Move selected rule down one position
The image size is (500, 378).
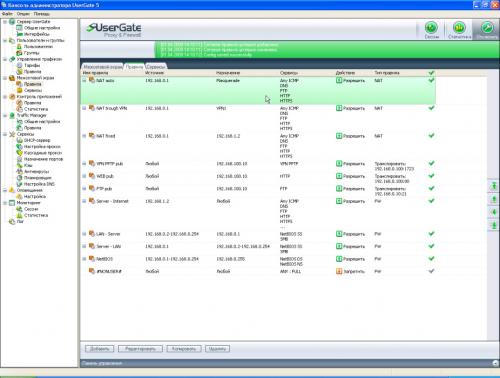(x=494, y=212)
